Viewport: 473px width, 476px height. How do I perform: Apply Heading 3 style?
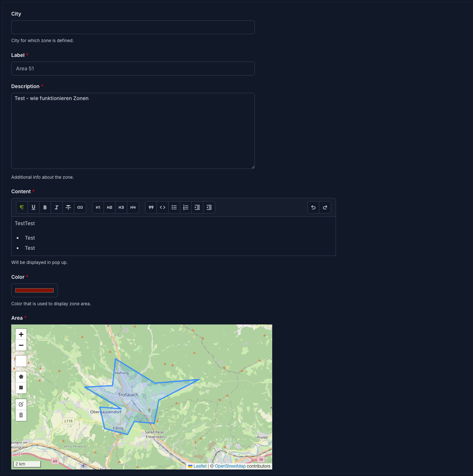click(121, 207)
